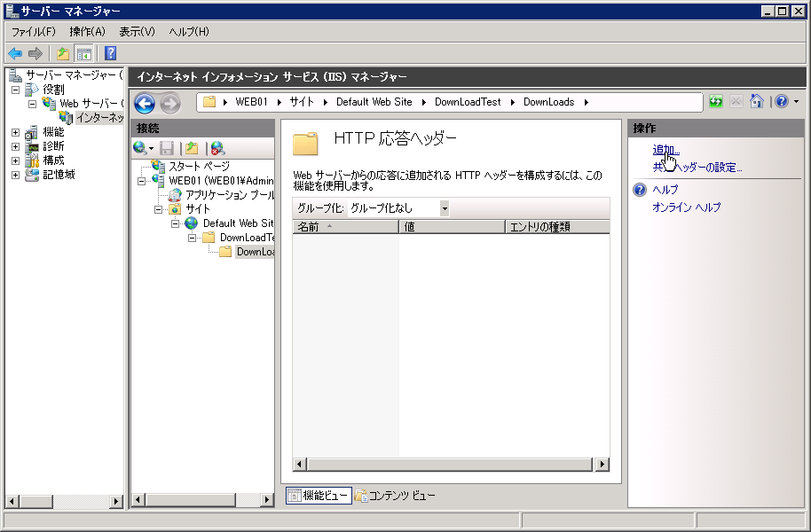Collapse the Web サーバー node in left tree
Screen dimensions: 811x532
click(x=32, y=104)
